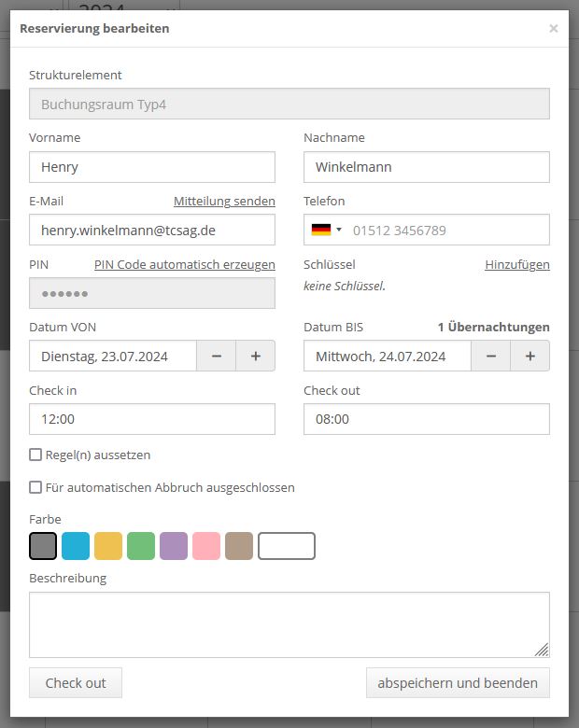Focus the Beschreibung text area
The image size is (579, 728).
(289, 624)
